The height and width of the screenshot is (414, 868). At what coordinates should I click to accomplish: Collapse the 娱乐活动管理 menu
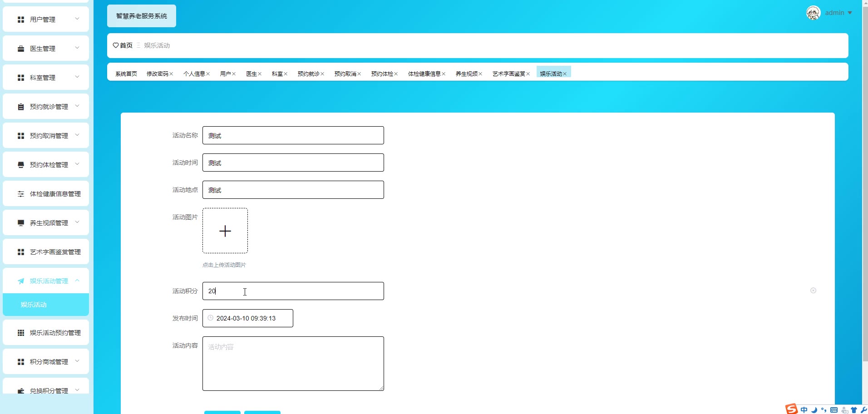pos(77,281)
